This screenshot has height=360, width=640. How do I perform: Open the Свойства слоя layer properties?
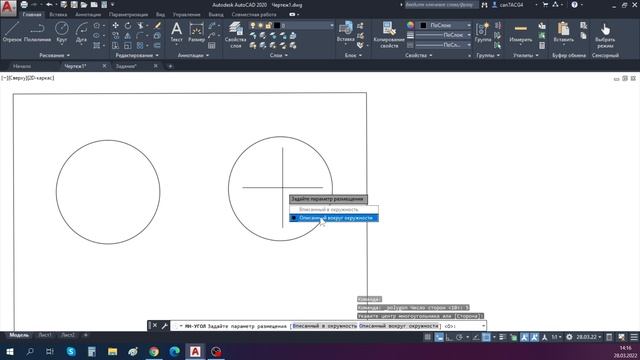[236, 35]
